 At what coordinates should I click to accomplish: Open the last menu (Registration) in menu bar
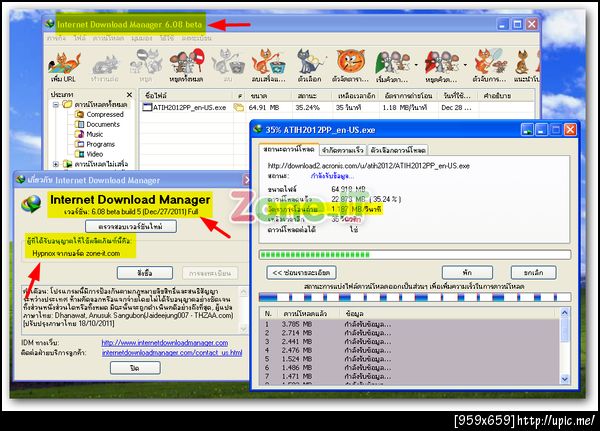tap(196, 38)
